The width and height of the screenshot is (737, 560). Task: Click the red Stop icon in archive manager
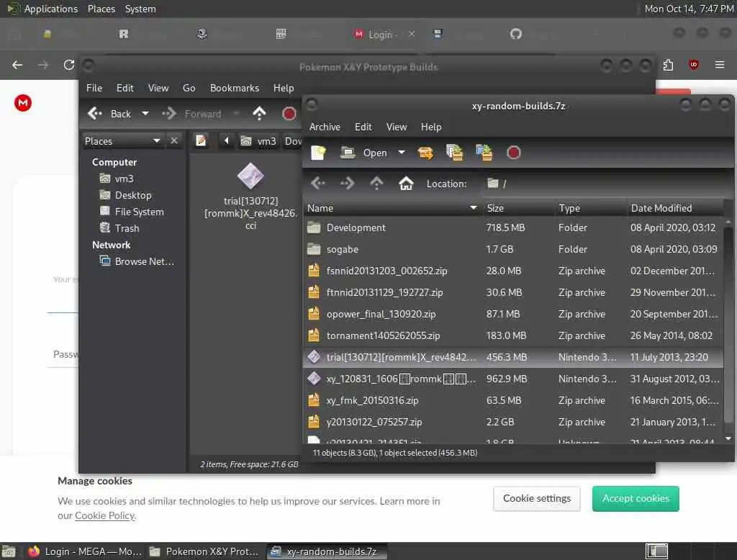point(513,153)
